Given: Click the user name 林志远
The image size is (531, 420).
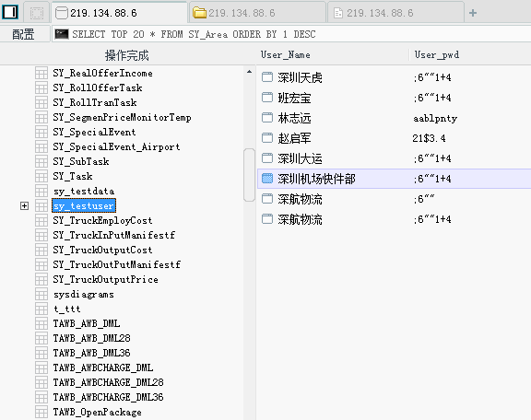Looking at the screenshot, I should click(x=294, y=118).
